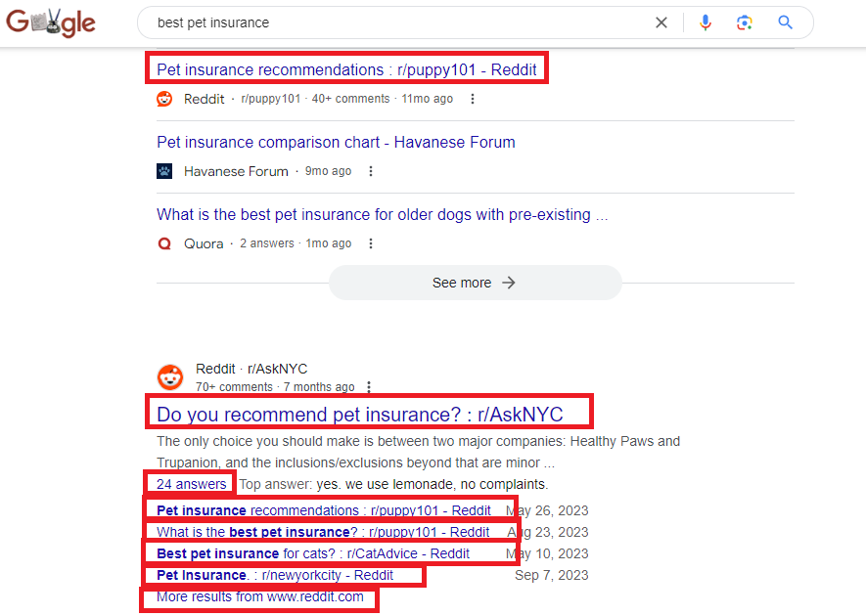Open 'Do you recommend pet insurance? : r/AskNYC'
Viewport: 866px width, 616px height.
[360, 414]
